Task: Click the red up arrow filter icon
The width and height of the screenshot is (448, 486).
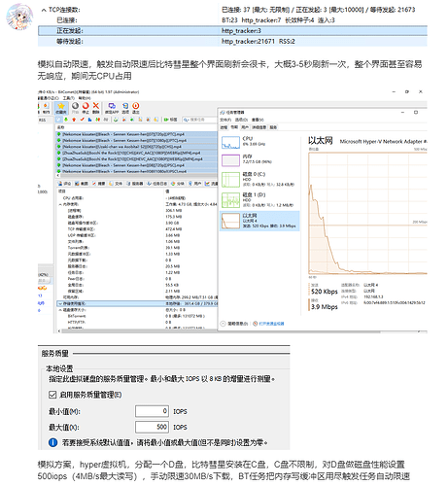Action: pos(74,120)
